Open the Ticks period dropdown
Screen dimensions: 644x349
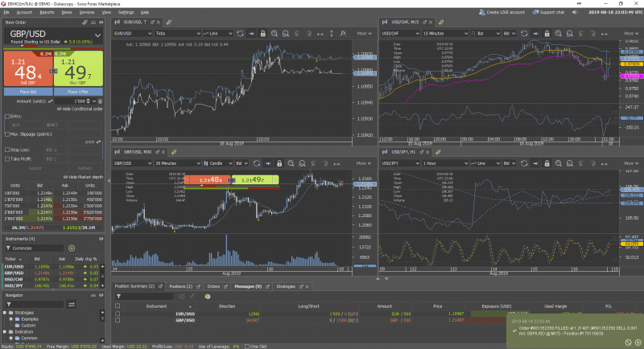click(178, 34)
